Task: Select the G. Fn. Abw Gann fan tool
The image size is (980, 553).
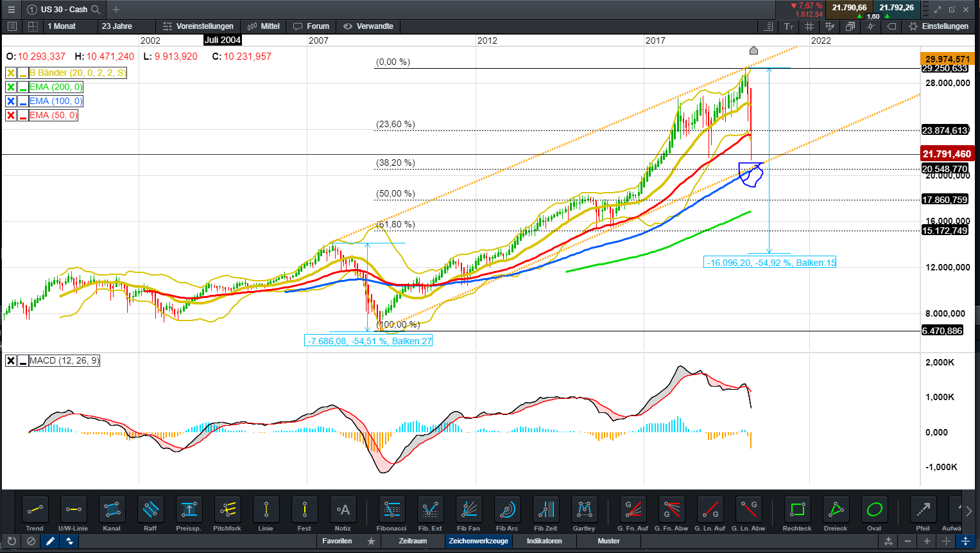Action: [671, 510]
